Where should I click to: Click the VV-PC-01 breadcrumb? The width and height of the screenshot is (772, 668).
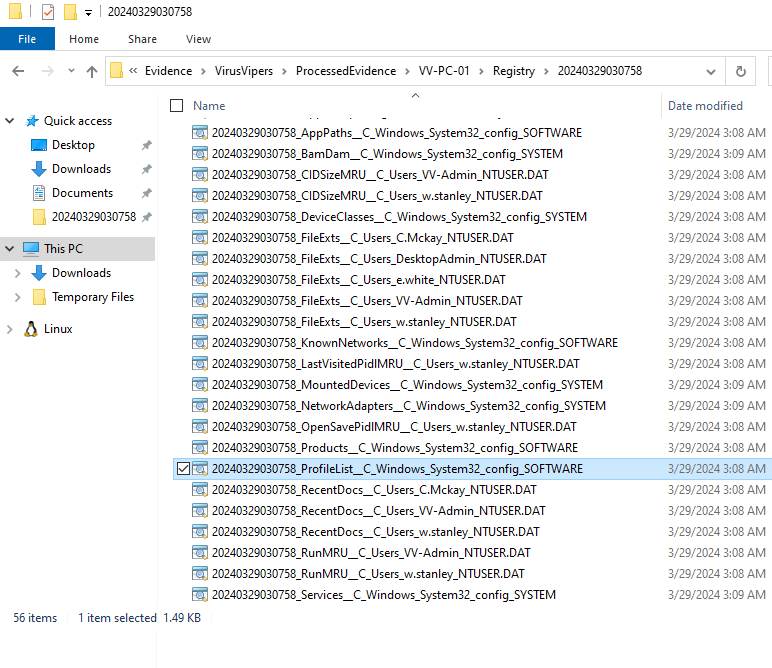pos(444,71)
